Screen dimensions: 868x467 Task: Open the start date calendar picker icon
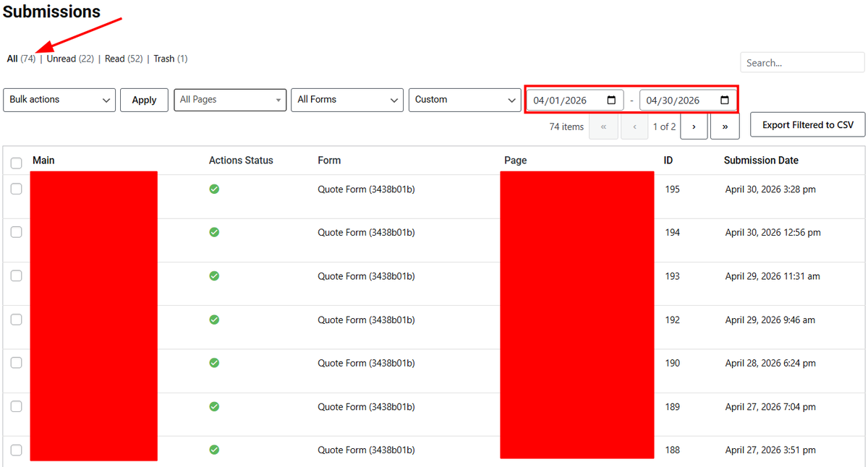611,100
